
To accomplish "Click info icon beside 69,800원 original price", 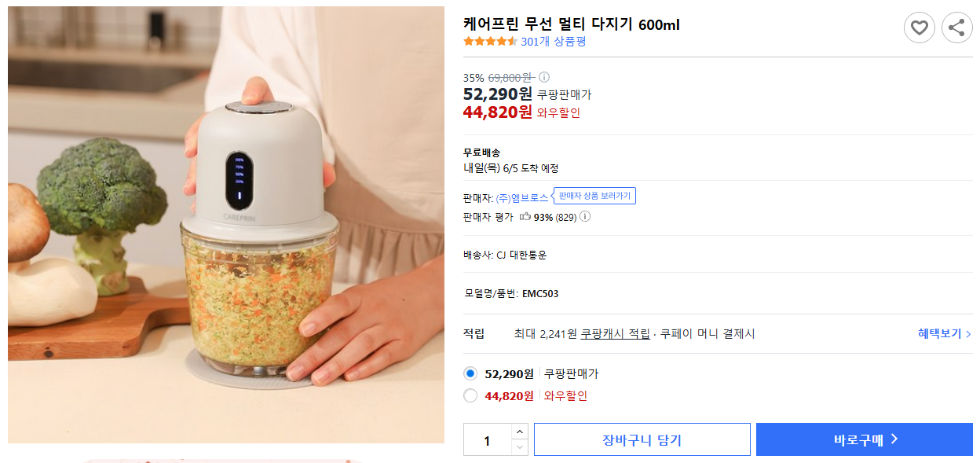I will (545, 77).
